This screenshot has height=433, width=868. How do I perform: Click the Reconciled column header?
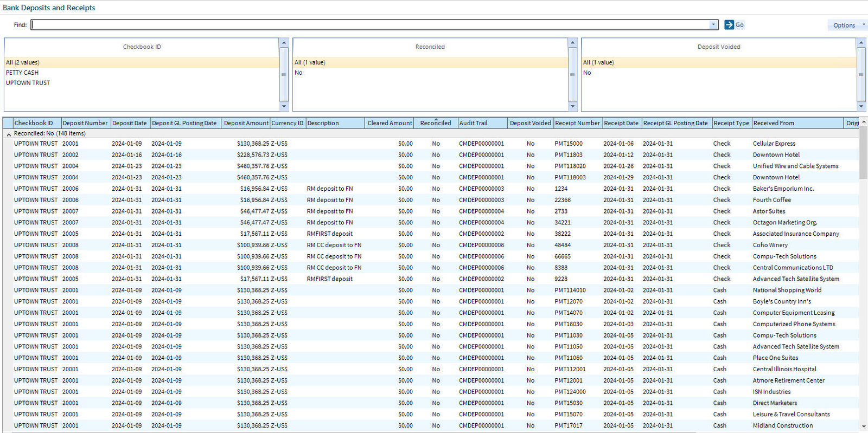click(x=436, y=123)
